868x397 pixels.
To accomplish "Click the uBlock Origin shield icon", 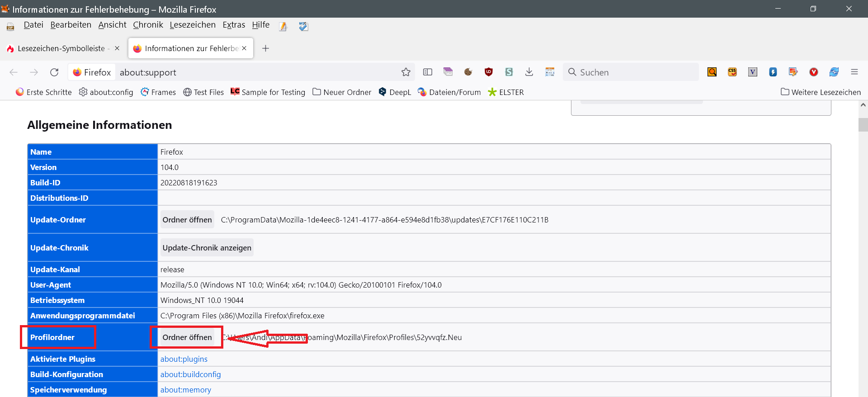I will tap(488, 72).
